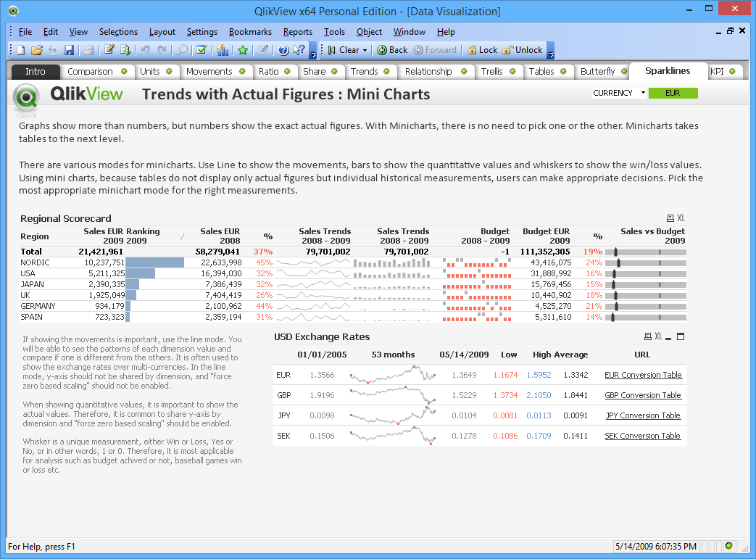Image resolution: width=756 pixels, height=559 pixels.
Task: Open file using the folder icon
Action: 36,50
